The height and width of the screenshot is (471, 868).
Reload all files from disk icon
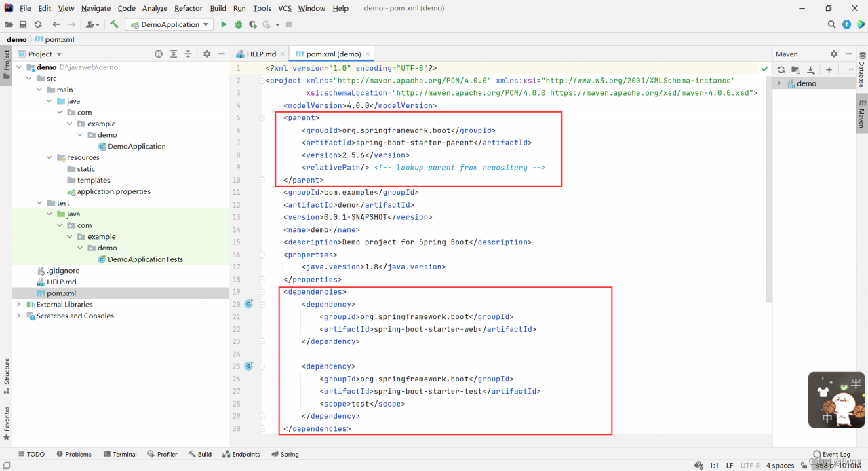38,24
